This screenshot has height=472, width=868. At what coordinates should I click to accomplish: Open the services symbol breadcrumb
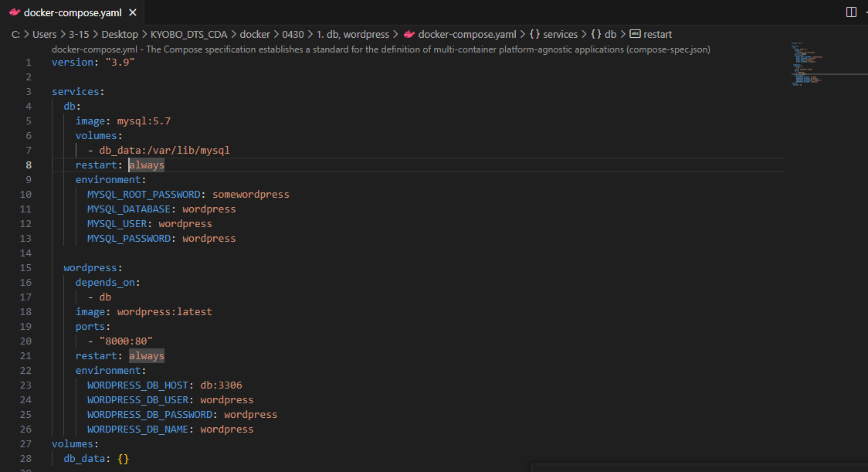560,34
